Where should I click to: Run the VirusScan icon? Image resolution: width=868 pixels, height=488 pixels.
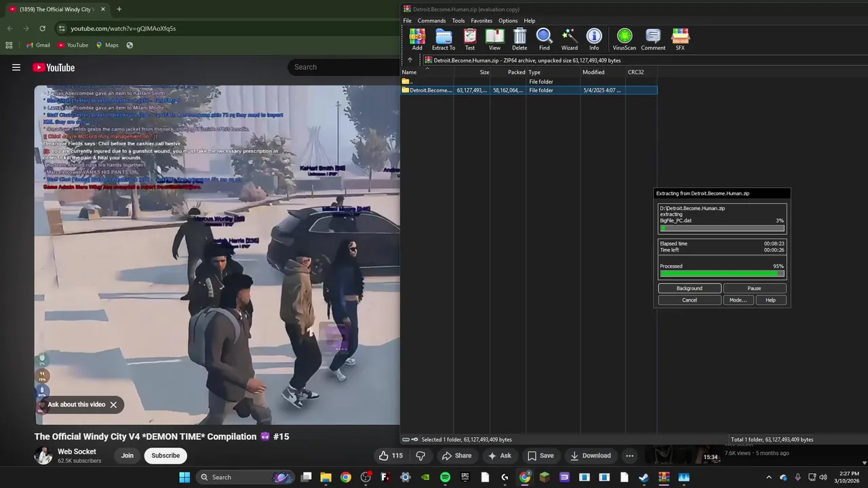click(x=625, y=39)
